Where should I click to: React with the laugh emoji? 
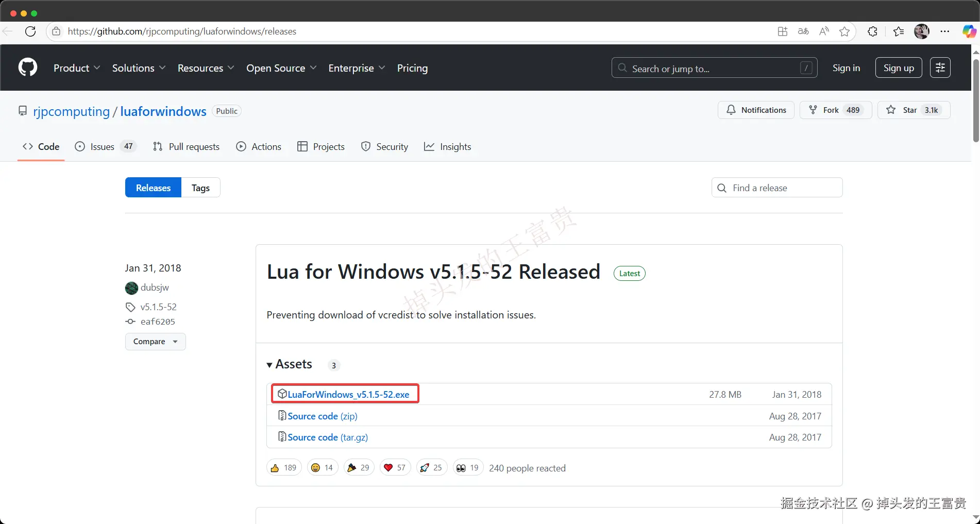coord(323,468)
